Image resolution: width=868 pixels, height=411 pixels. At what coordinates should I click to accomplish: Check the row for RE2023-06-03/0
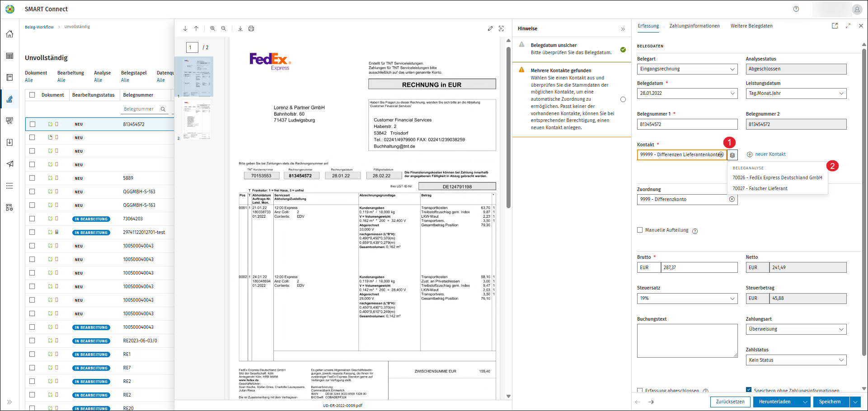click(x=32, y=341)
